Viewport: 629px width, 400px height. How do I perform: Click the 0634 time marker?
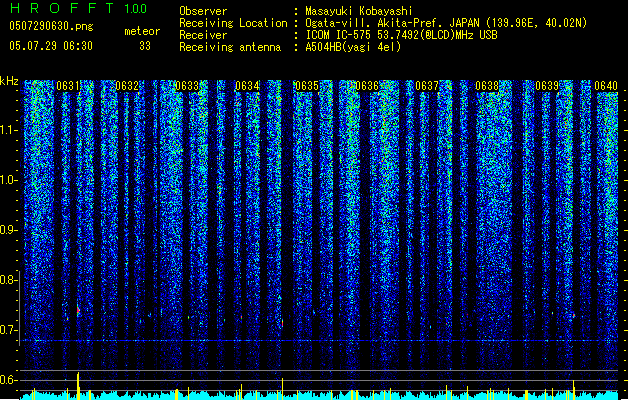click(x=247, y=86)
